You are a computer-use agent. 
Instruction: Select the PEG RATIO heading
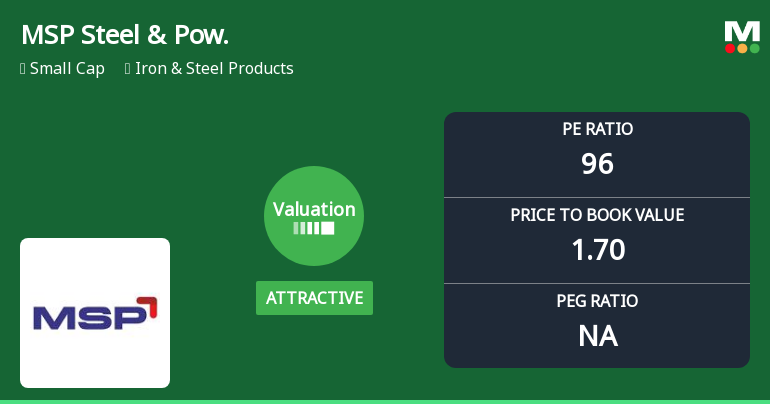click(x=597, y=301)
